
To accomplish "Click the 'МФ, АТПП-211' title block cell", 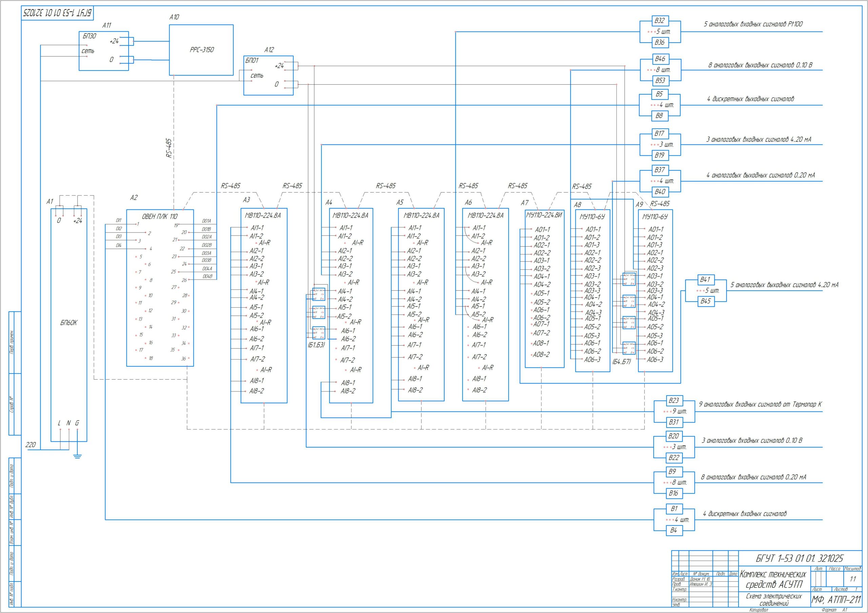I will point(836,600).
